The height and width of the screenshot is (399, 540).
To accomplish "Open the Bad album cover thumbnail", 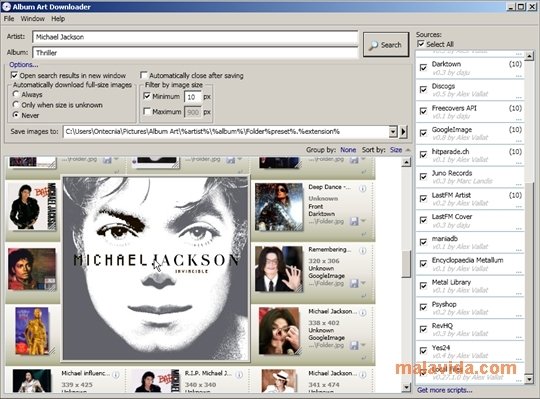I will tap(33, 206).
